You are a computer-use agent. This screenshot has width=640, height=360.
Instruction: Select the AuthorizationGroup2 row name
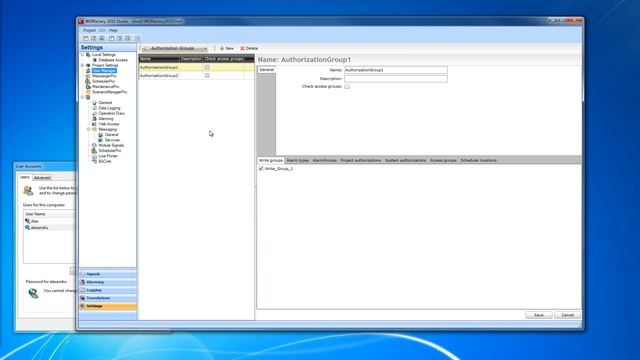click(x=159, y=76)
